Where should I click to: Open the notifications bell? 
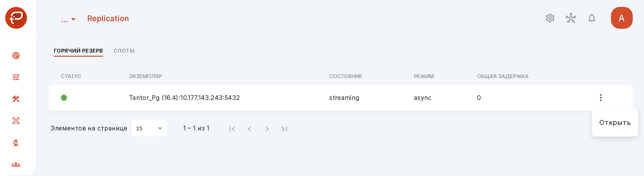(592, 18)
